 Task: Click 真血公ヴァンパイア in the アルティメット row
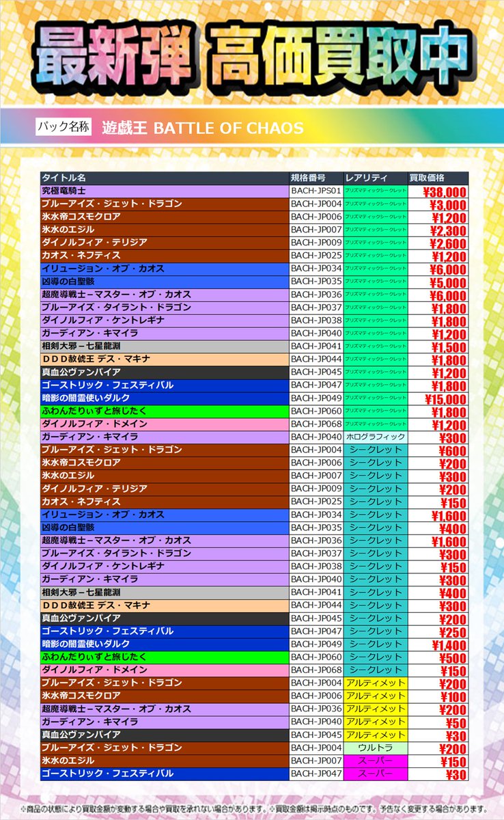click(165, 735)
